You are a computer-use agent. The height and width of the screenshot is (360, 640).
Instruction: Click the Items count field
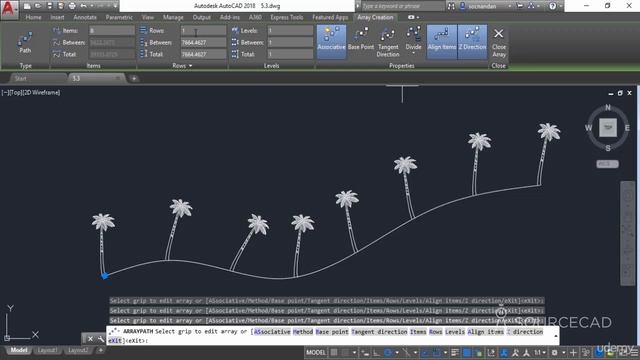(112, 31)
